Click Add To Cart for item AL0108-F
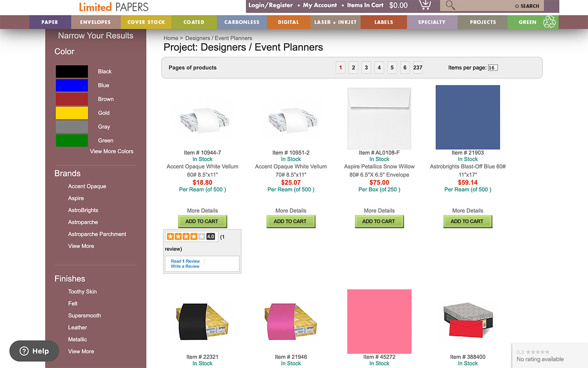 coord(379,221)
